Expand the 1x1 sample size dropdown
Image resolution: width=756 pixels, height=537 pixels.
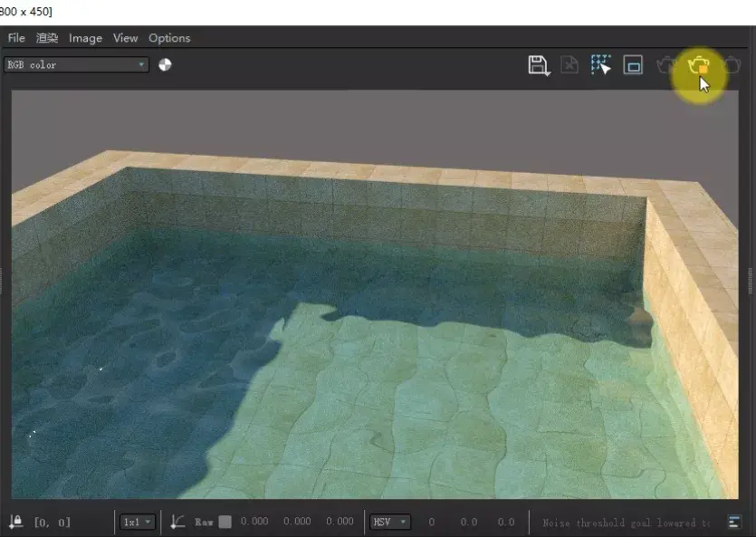pos(138,522)
